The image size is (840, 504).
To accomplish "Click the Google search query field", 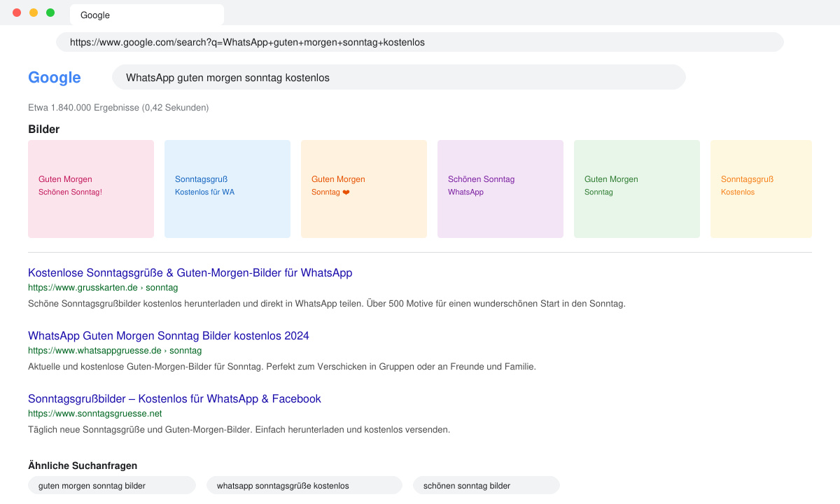I will (399, 77).
